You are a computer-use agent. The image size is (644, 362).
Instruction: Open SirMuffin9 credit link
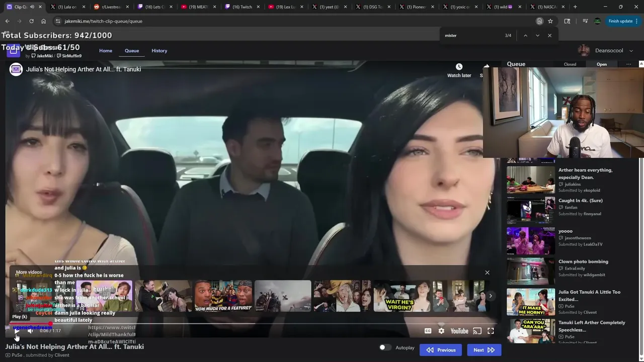(69, 56)
